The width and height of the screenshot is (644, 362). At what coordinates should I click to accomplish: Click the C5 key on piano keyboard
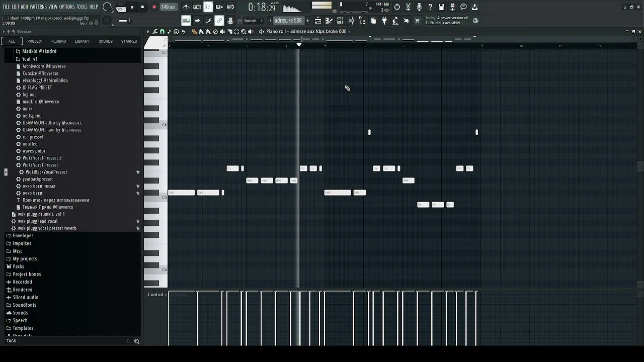tap(156, 197)
